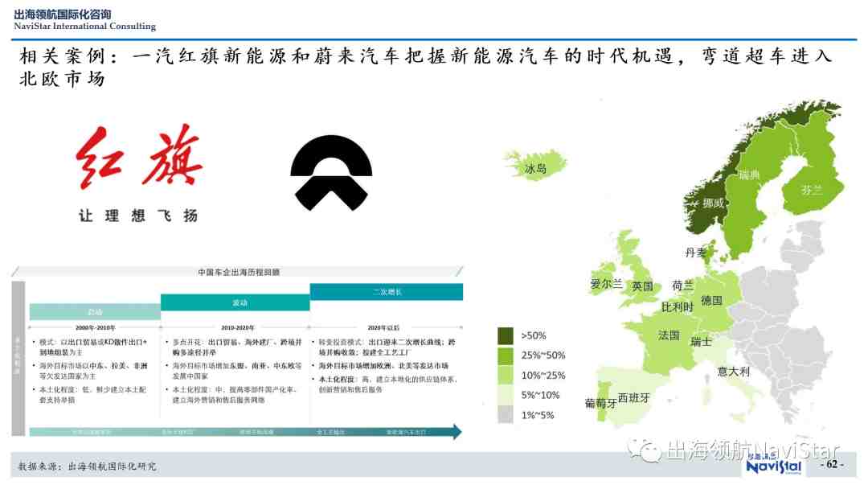Image resolution: width=868 pixels, height=489 pixels.
Task: Click the 2020年以后 timeline label
Action: click(383, 328)
